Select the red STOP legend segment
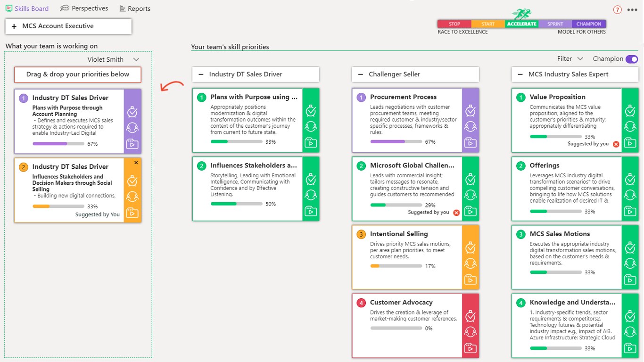 (454, 24)
